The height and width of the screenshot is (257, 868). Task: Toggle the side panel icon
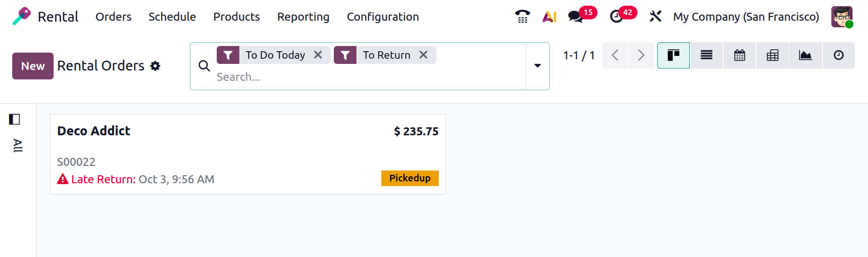click(x=15, y=119)
